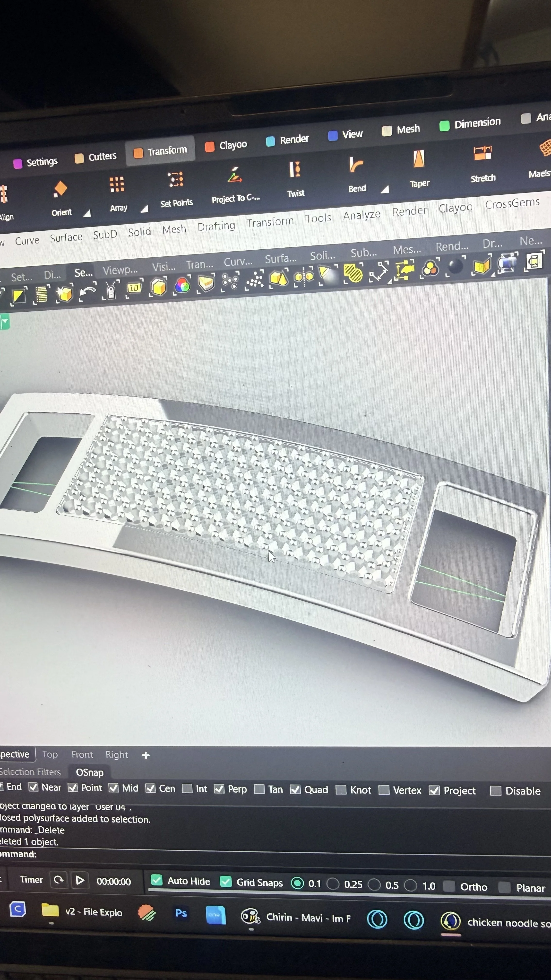Image resolution: width=551 pixels, height=980 pixels.
Task: Click the Selection Filters button
Action: 30,772
